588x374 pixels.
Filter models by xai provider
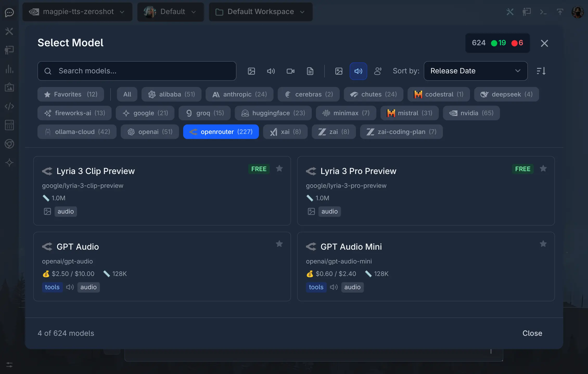pyautogui.click(x=285, y=132)
